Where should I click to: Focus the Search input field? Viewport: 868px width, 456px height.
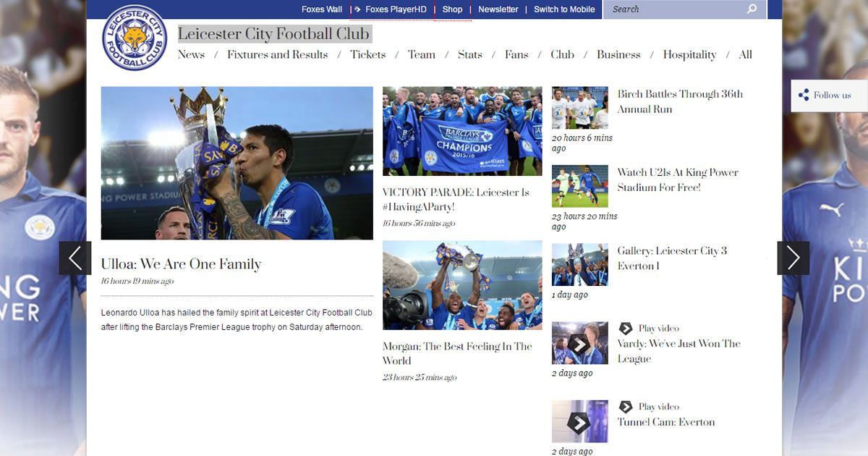pyautogui.click(x=676, y=9)
